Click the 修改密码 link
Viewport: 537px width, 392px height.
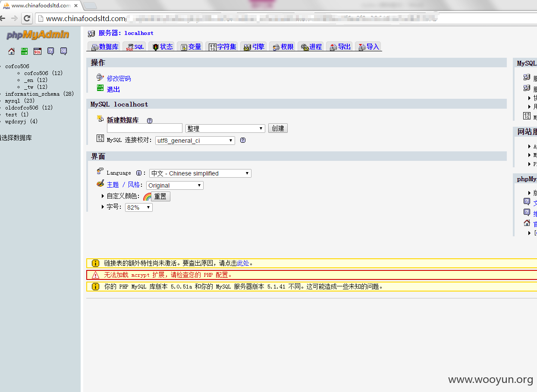point(119,78)
